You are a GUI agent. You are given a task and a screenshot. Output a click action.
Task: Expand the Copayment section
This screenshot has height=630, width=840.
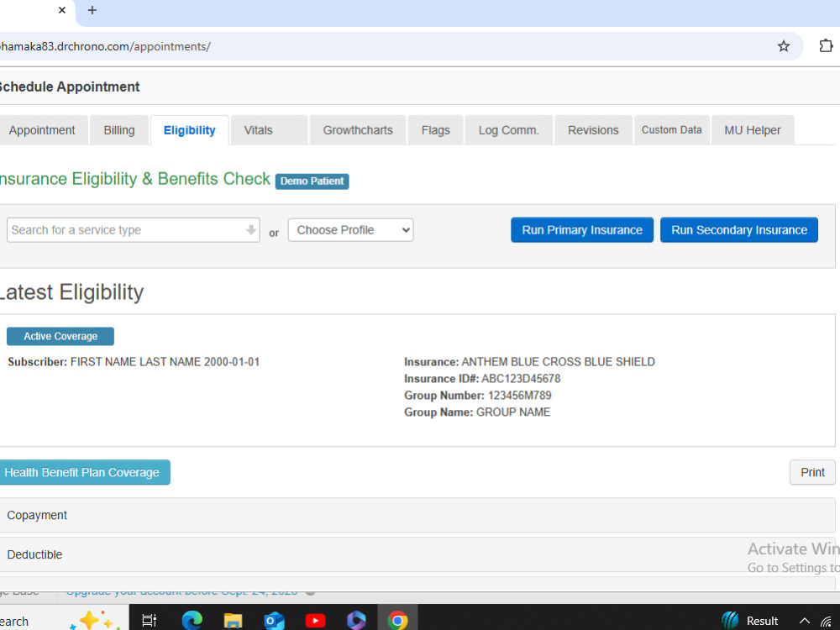[417, 516]
